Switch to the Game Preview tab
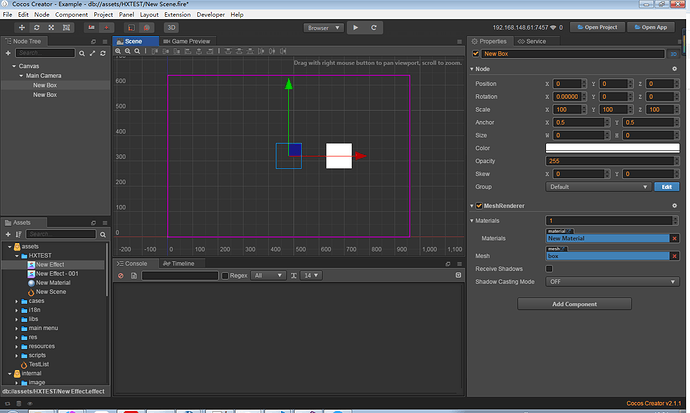The height and width of the screenshot is (413, 690). pos(188,41)
